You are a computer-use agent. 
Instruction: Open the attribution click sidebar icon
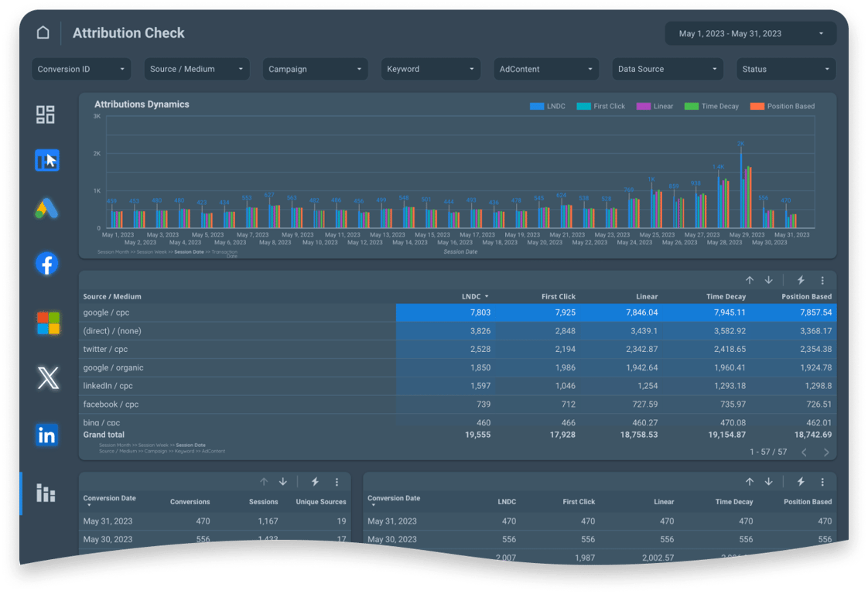pos(47,161)
